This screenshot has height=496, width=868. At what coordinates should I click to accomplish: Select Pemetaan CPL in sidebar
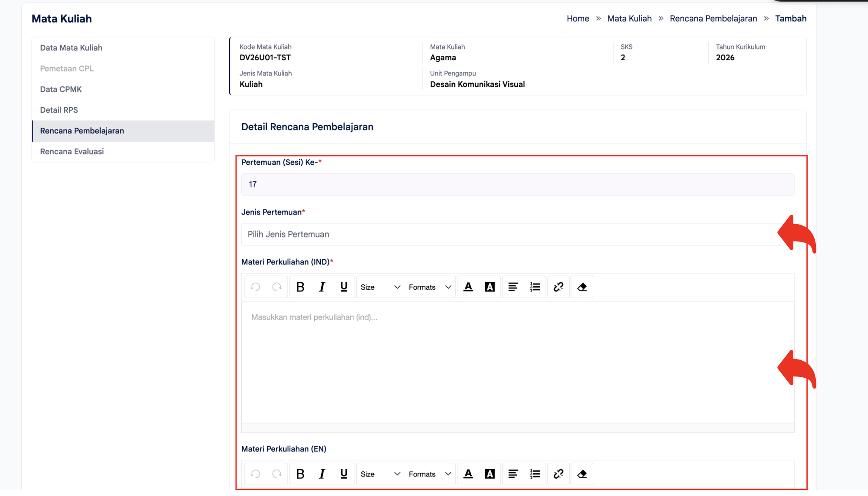coord(123,69)
